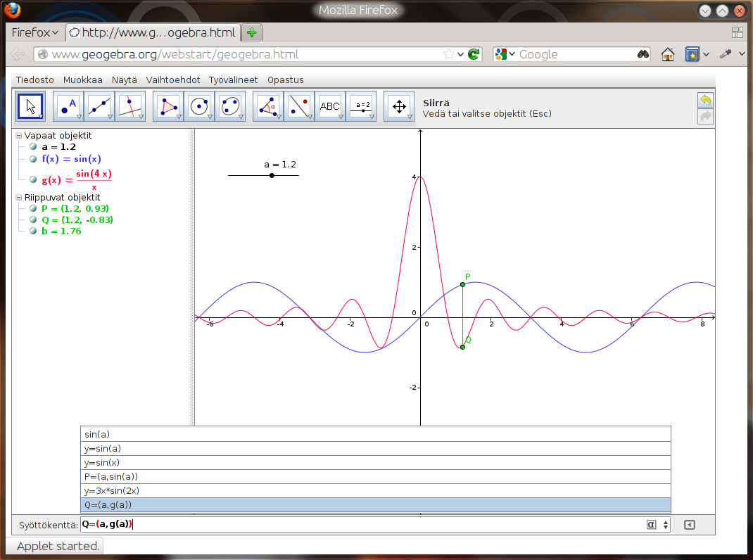Screen dimensions: 753x560
Task: Click the slider label a = 1.2 in graph
Action: pyautogui.click(x=280, y=164)
